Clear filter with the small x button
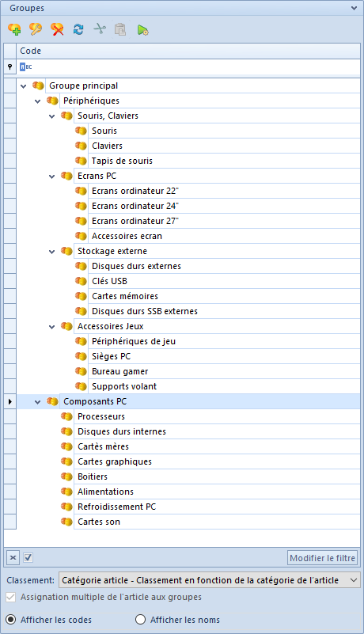364x634 pixels. [13, 558]
